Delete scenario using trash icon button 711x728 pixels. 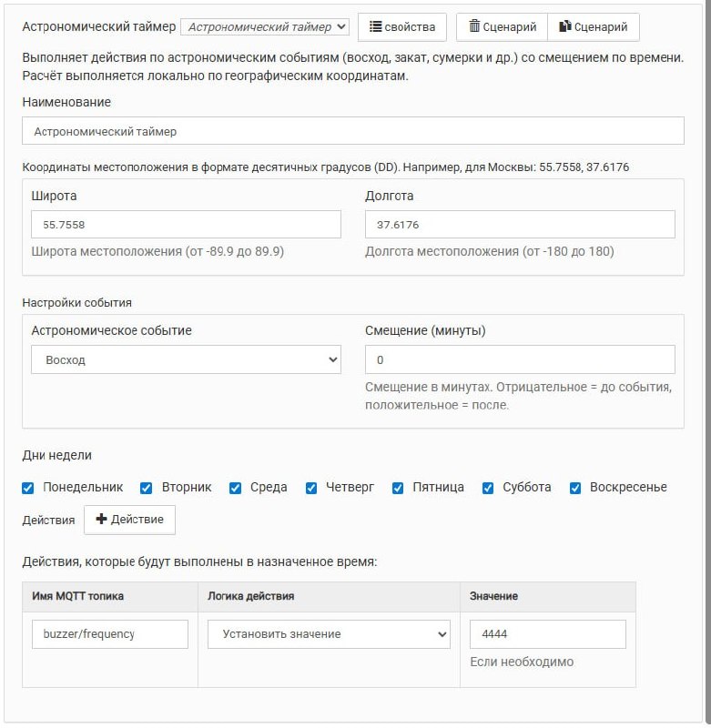click(x=502, y=27)
